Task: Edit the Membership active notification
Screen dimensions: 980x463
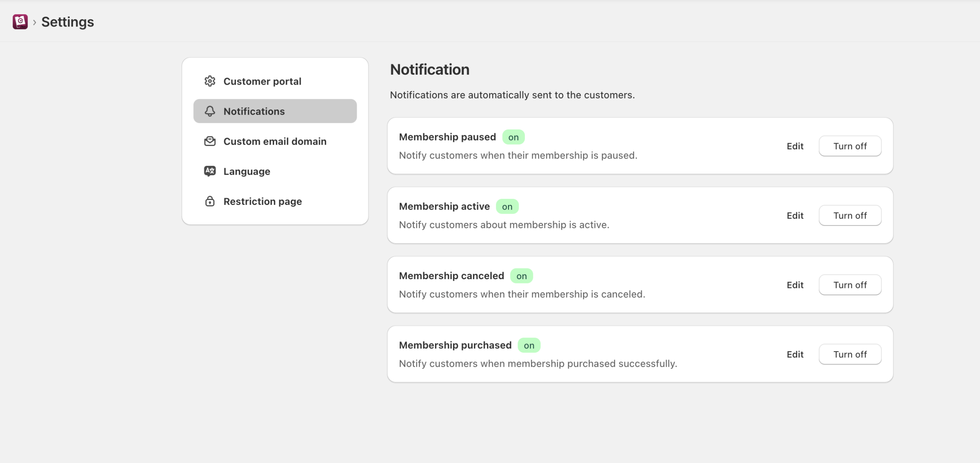Action: coord(795,215)
